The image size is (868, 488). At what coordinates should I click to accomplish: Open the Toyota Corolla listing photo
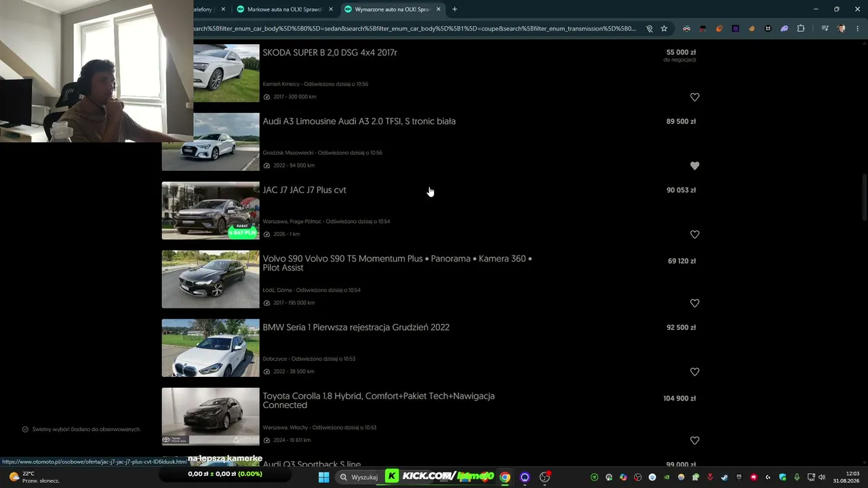[210, 416]
